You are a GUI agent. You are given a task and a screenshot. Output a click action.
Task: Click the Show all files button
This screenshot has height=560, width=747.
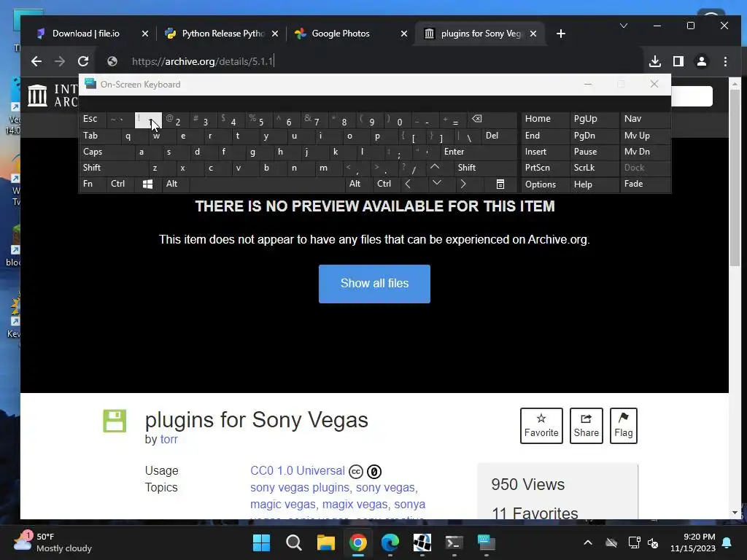[374, 284]
